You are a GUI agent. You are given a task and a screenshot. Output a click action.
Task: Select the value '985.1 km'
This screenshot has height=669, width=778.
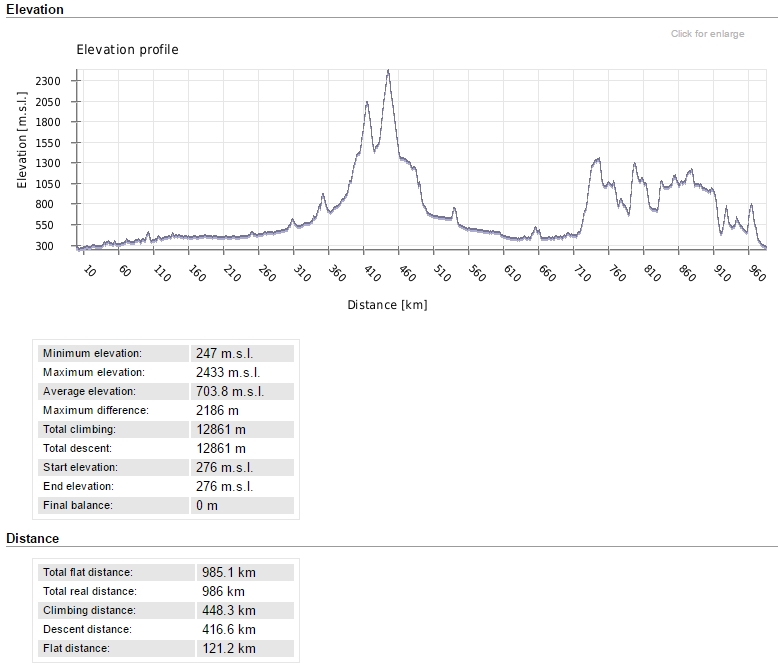(x=229, y=572)
